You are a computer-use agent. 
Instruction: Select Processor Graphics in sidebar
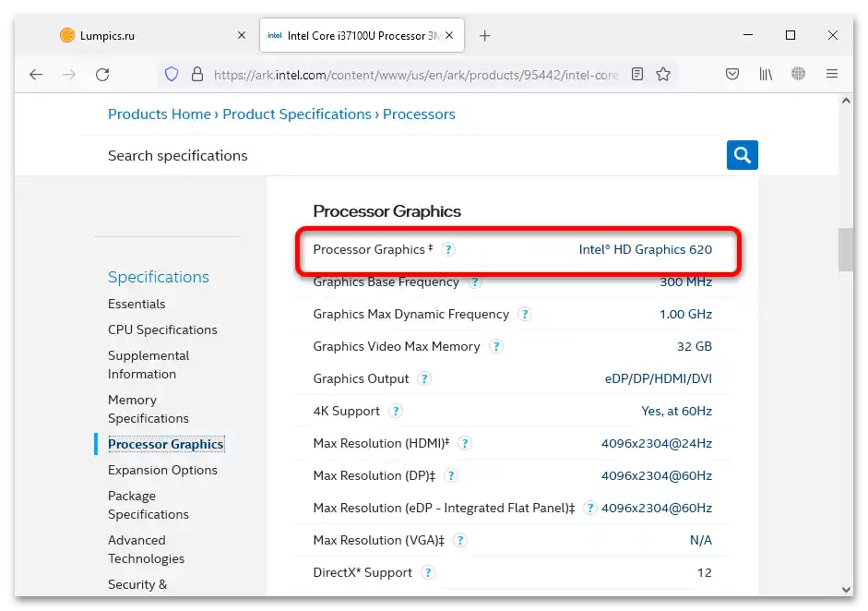(x=166, y=444)
